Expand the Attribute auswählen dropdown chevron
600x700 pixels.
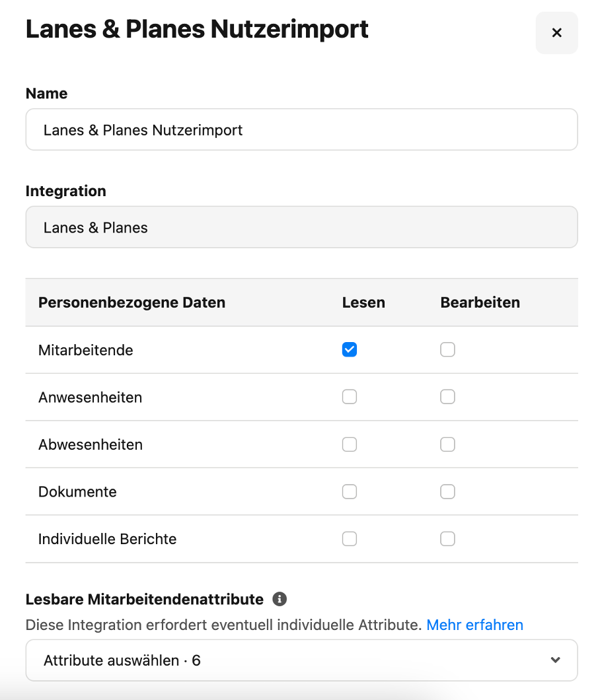point(555,660)
